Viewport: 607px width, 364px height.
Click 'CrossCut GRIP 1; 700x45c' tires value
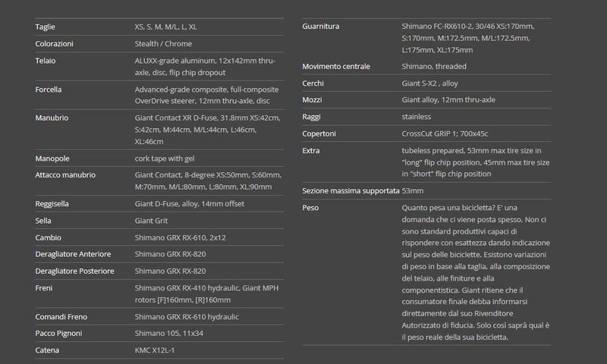tap(445, 133)
